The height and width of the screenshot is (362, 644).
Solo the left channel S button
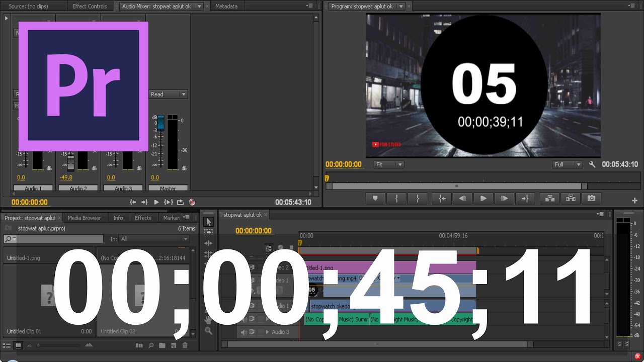(619, 344)
